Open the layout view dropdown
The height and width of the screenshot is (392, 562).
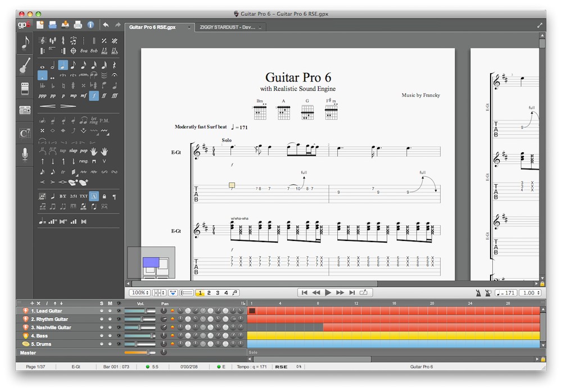pyautogui.click(x=159, y=293)
